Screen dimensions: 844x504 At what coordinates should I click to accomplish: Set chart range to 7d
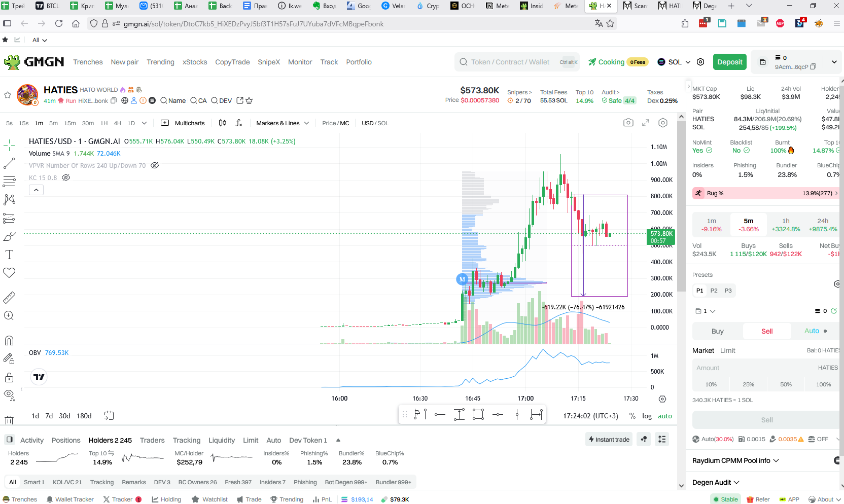click(x=49, y=416)
